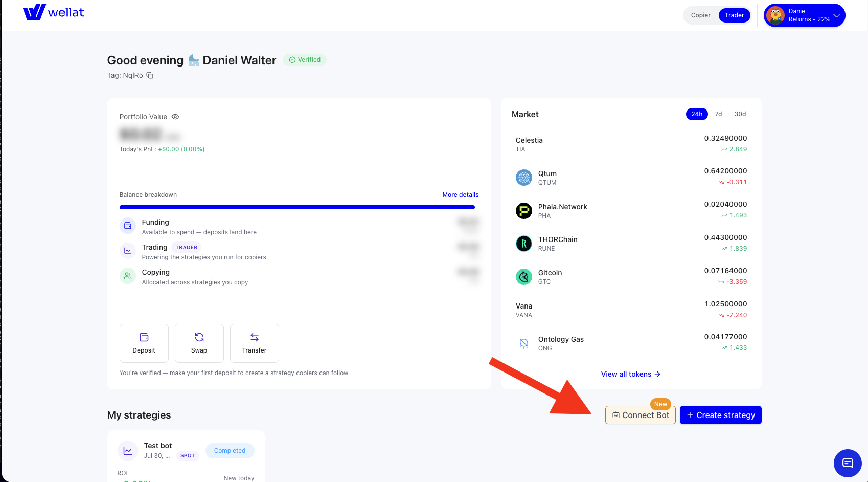The width and height of the screenshot is (868, 482).
Task: Switch to Copier mode
Action: coord(700,15)
